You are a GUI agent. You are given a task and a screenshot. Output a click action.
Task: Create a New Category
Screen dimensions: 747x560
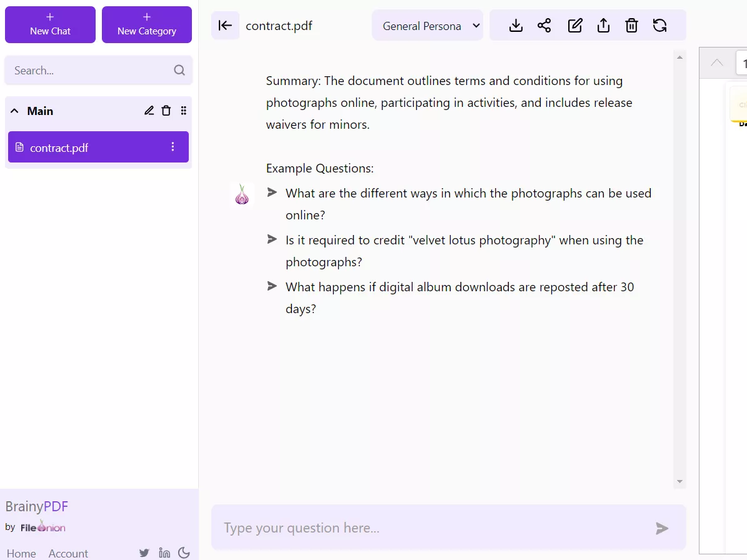pos(146,25)
